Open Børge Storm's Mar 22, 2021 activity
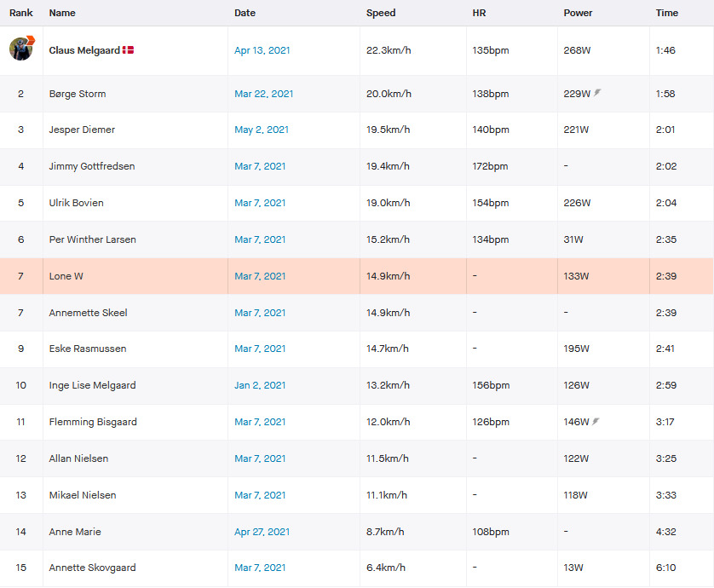Screen dimensions: 714x588 tap(263, 94)
